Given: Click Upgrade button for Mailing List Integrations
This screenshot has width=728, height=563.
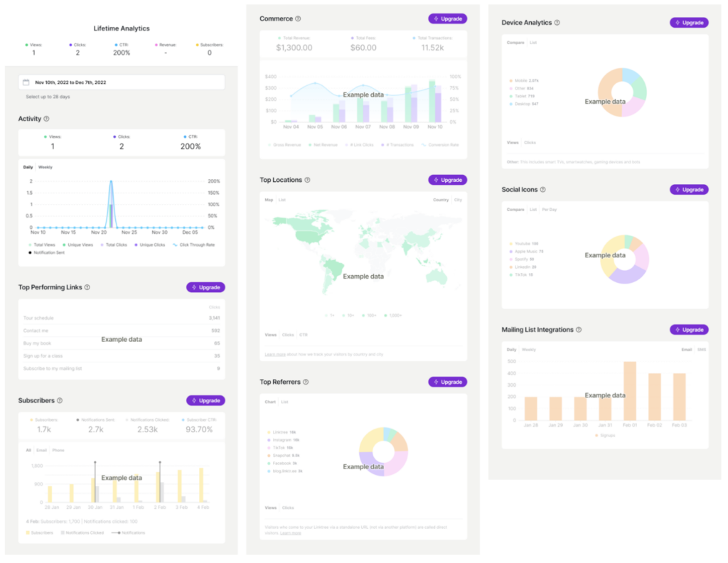Looking at the screenshot, I should pyautogui.click(x=689, y=330).
